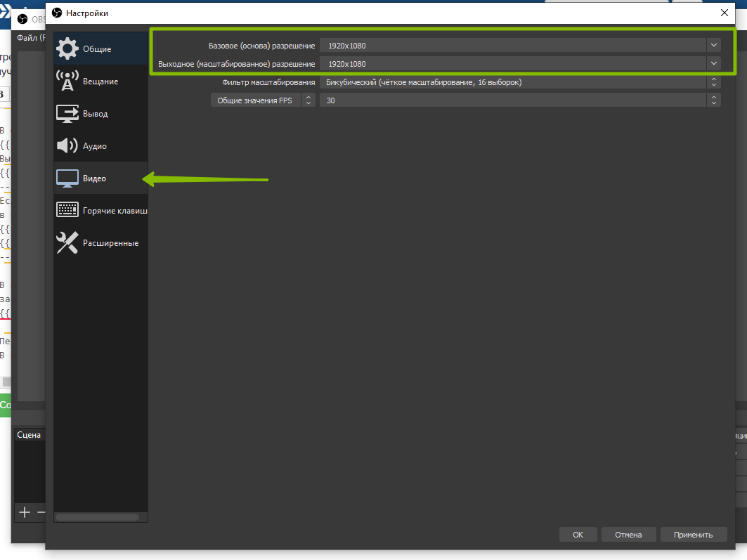Viewport: 747px width, 560px height.
Task: Select the Аудио speaker icon
Action: coord(67,146)
